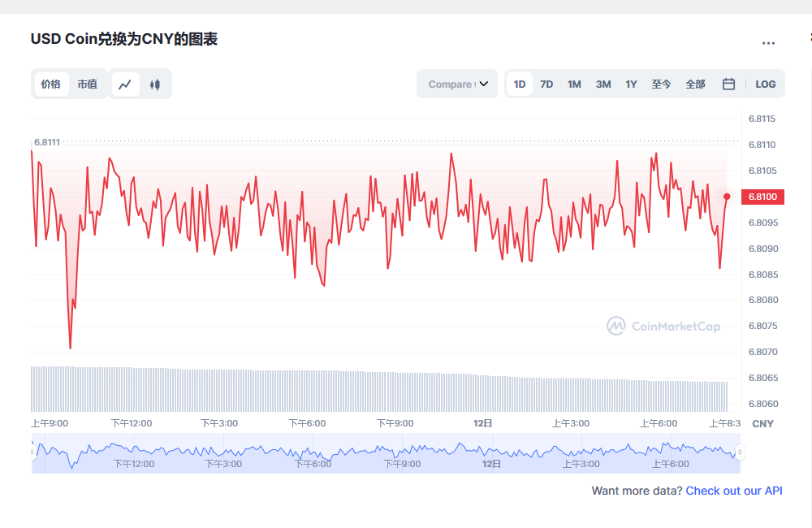Open the calendar date range picker
This screenshot has height=528, width=812.
coord(728,84)
